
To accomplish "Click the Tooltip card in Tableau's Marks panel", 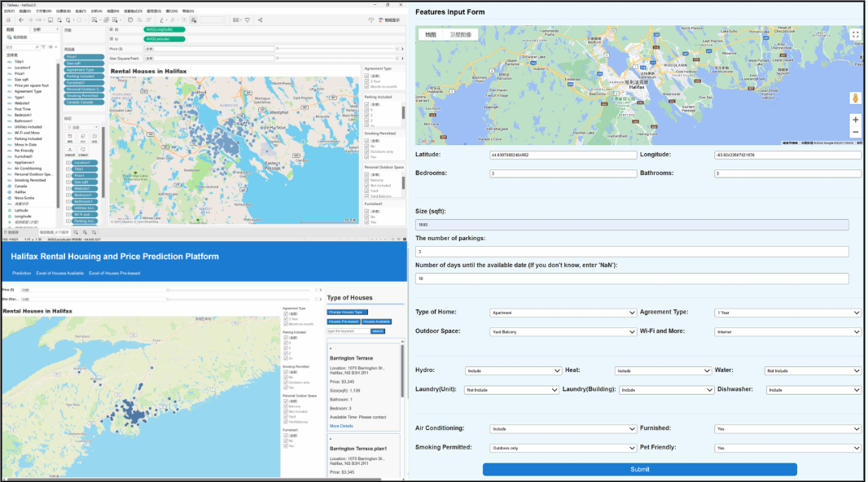I will click(82, 150).
